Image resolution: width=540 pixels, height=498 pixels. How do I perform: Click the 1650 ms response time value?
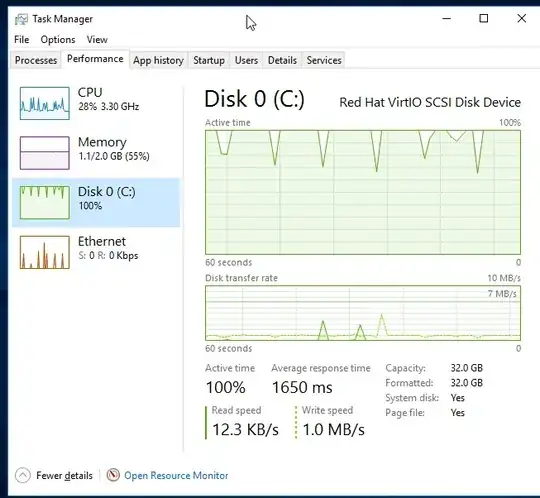tap(302, 387)
